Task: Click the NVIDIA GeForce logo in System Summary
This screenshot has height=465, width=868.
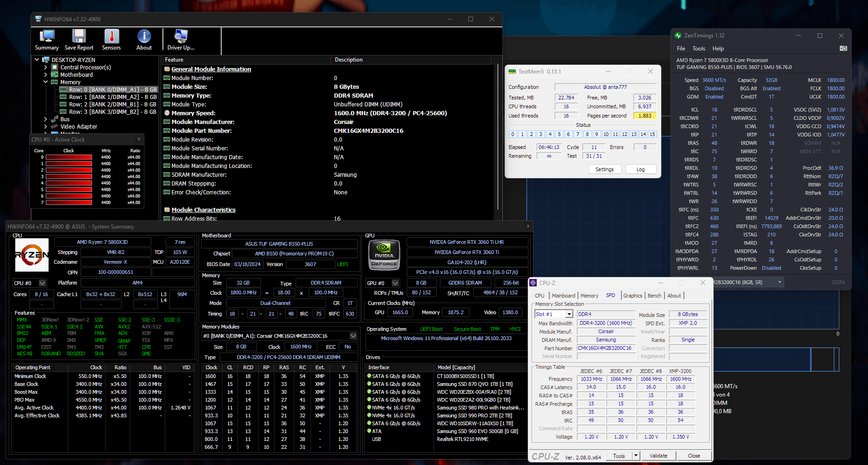Action: point(384,255)
